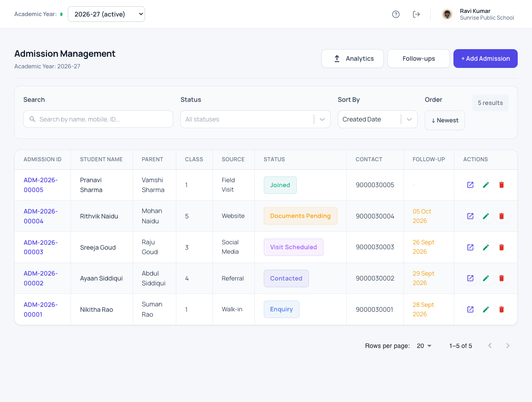Delete Nikitha Rao's admission record

coord(502,310)
